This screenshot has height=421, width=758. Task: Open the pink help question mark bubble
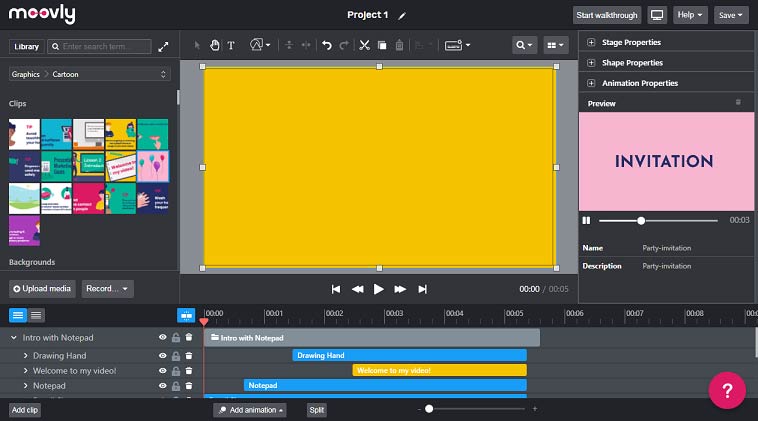pos(727,390)
